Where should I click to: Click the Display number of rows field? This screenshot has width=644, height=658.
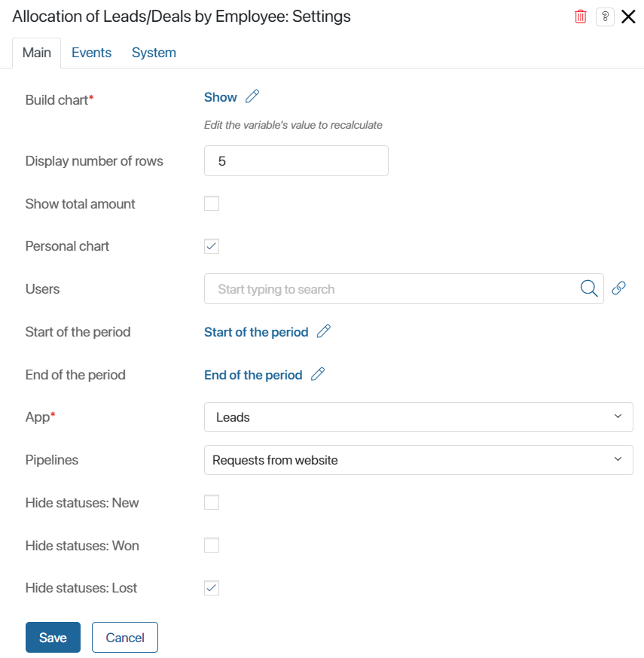pos(296,160)
